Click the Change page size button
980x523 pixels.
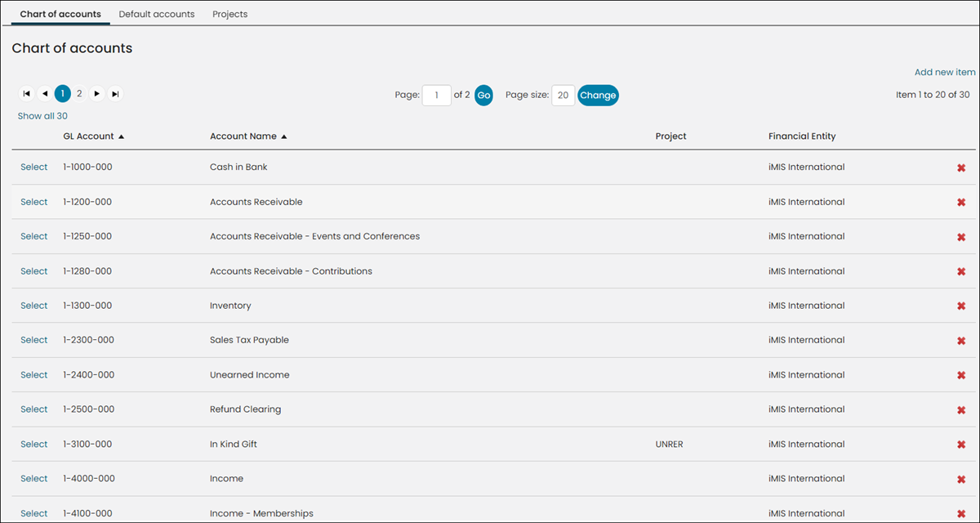pyautogui.click(x=598, y=96)
